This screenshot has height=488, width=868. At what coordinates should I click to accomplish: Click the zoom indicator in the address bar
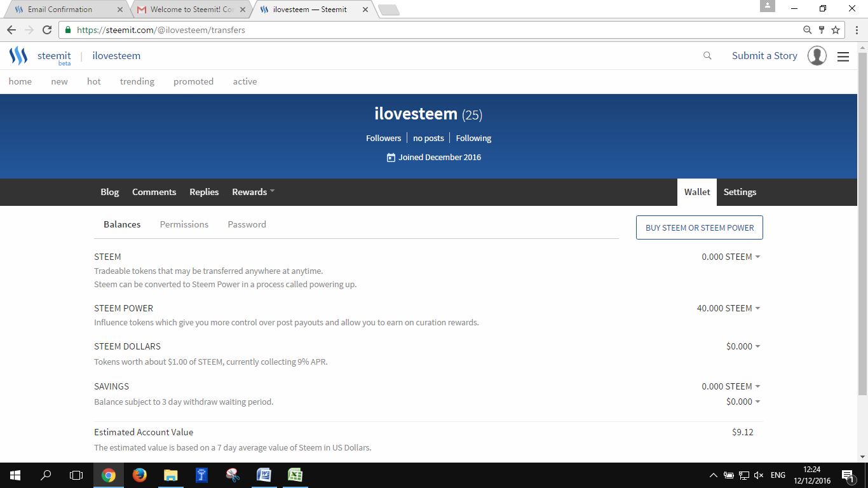pos(807,30)
